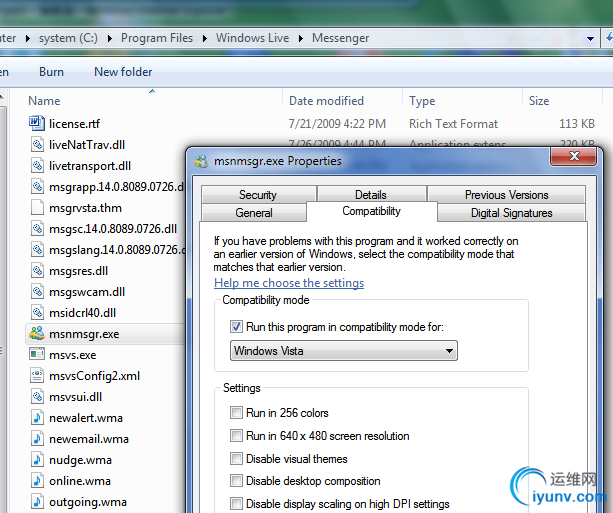This screenshot has height=513, width=613.
Task: Click the liveNatTrav.dll file icon
Action: 37,144
